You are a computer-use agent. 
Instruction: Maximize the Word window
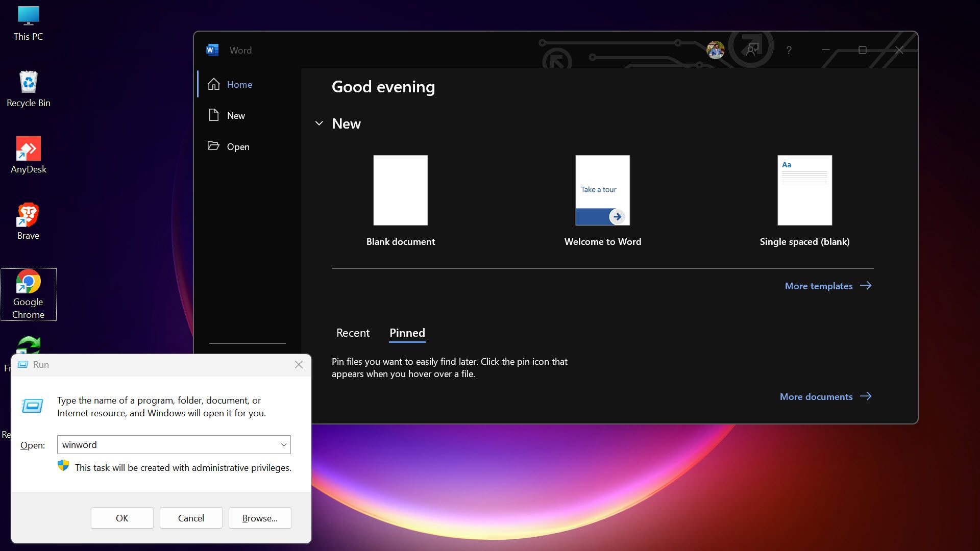863,50
